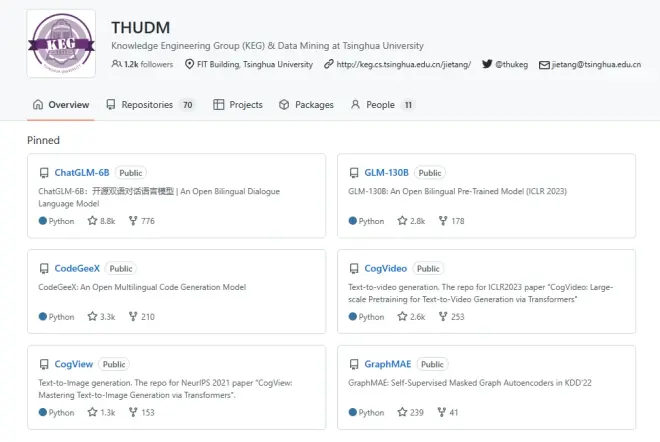The width and height of the screenshot is (660, 442).
Task: Go to the Packages tab
Action: [x=306, y=105]
